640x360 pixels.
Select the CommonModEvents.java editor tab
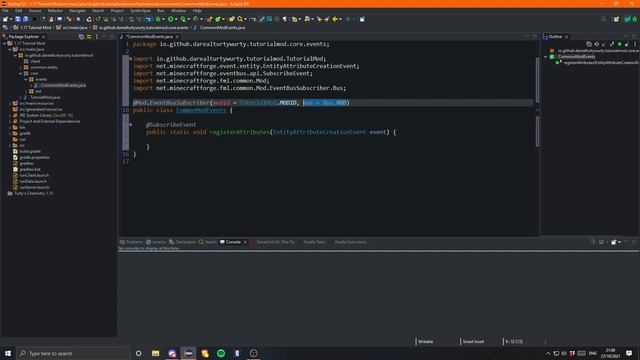point(149,37)
